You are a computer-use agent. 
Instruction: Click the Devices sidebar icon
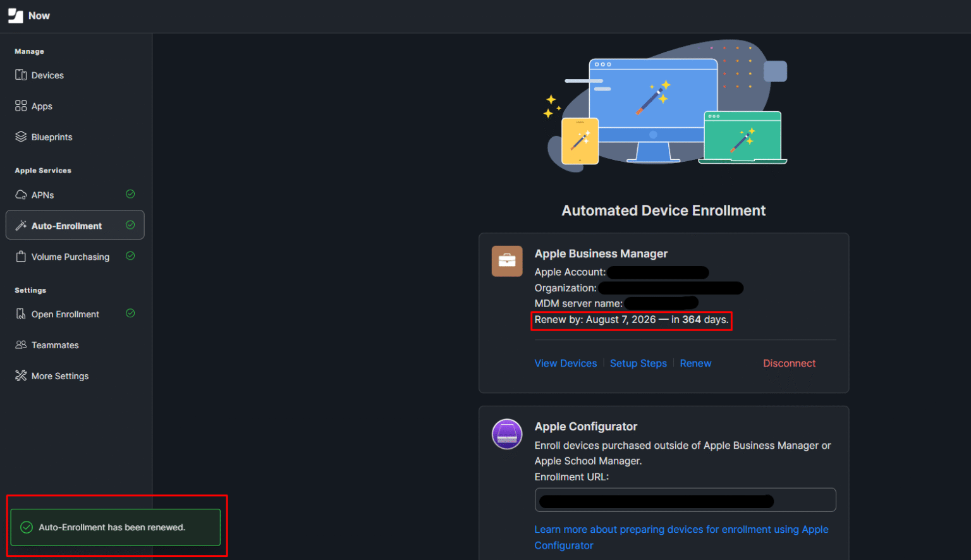click(21, 75)
